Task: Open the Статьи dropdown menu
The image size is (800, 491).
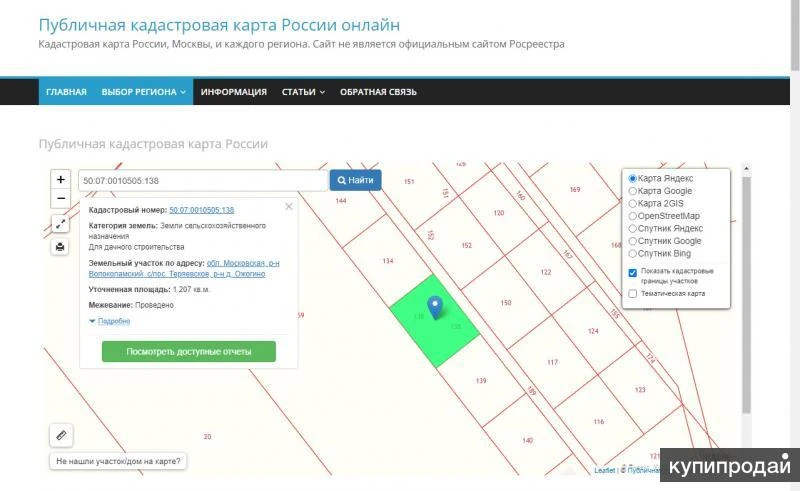Action: coord(303,92)
